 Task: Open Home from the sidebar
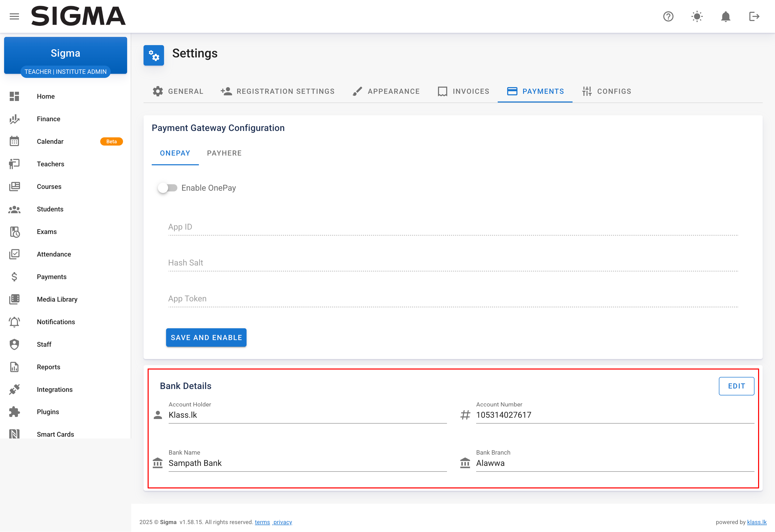pos(65,96)
